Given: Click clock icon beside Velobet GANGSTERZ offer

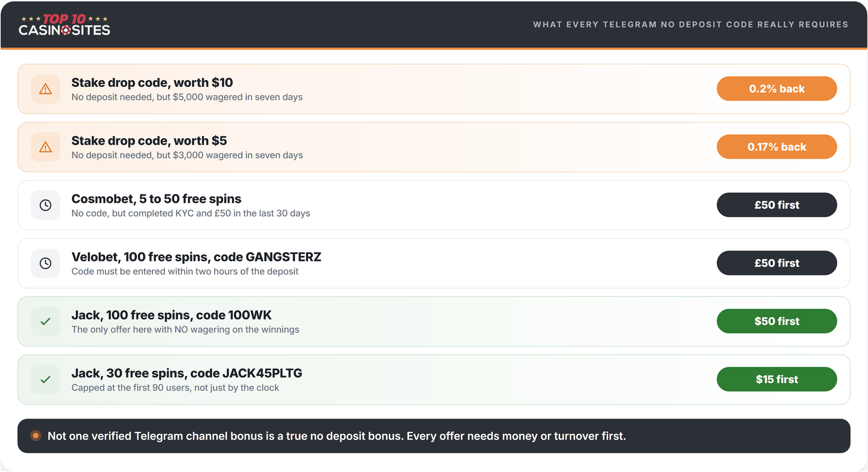Looking at the screenshot, I should (x=45, y=263).
